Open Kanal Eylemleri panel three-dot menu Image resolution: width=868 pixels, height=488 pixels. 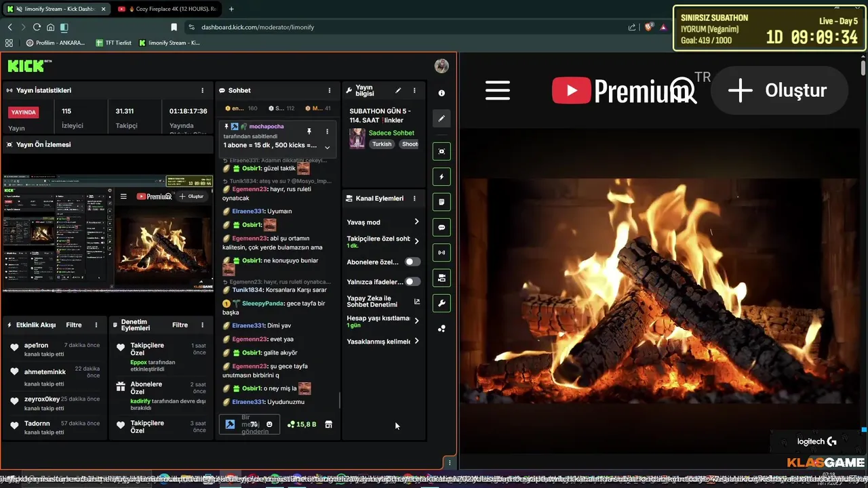tap(414, 199)
